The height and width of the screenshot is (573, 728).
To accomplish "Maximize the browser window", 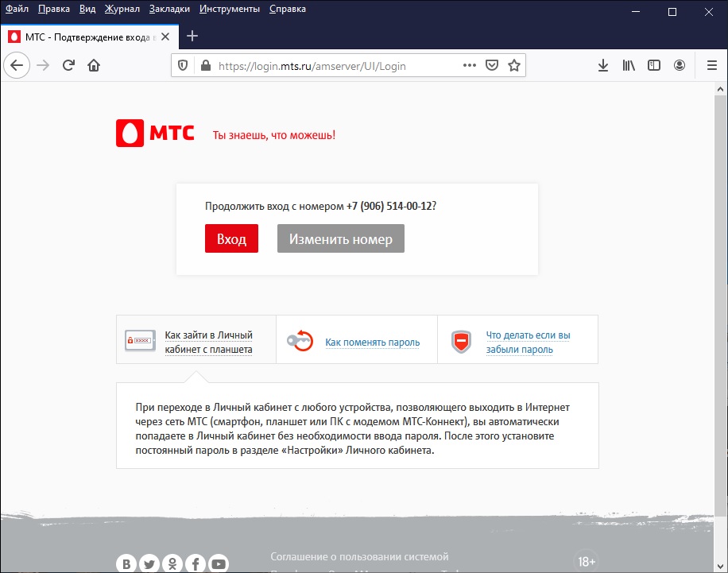I will point(672,12).
